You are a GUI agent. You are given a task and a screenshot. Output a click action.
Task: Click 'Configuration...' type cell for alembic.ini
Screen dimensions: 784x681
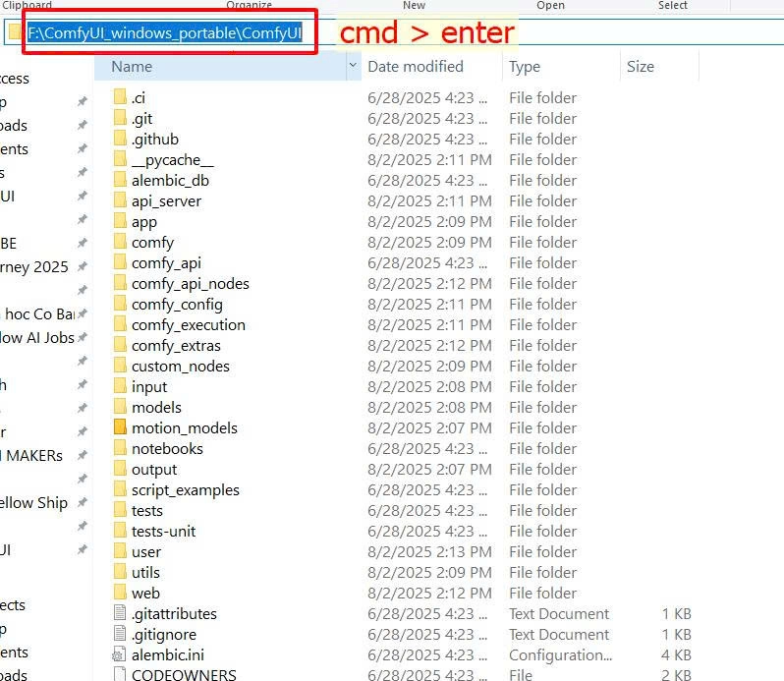click(x=561, y=654)
